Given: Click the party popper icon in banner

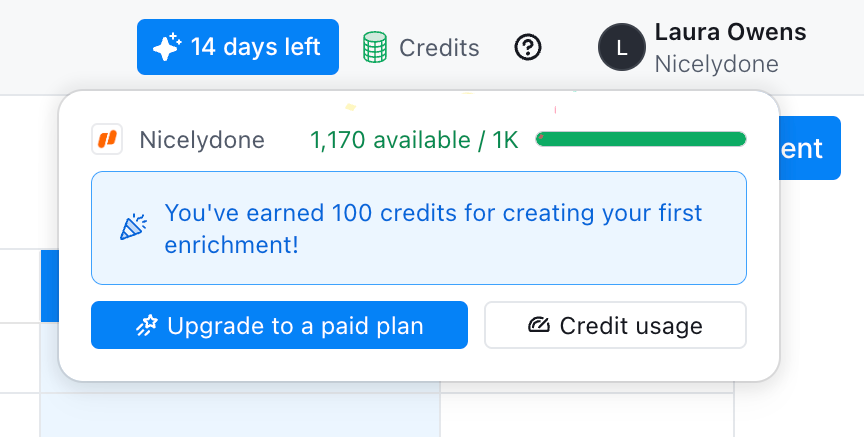Looking at the screenshot, I should coord(132,228).
